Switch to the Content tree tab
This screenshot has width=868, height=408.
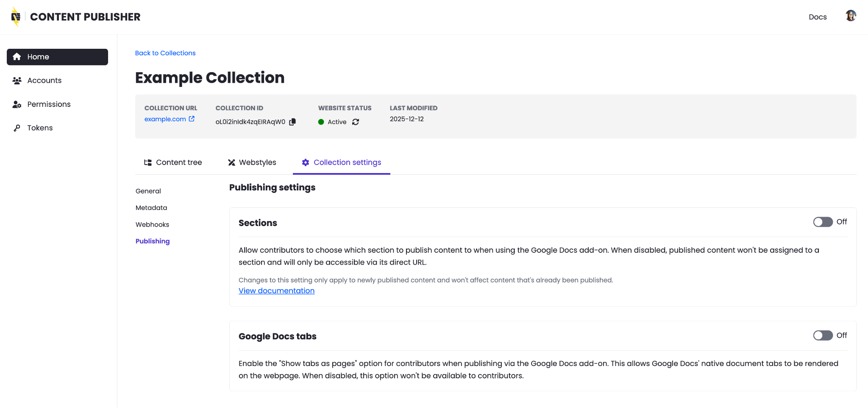pyautogui.click(x=173, y=162)
